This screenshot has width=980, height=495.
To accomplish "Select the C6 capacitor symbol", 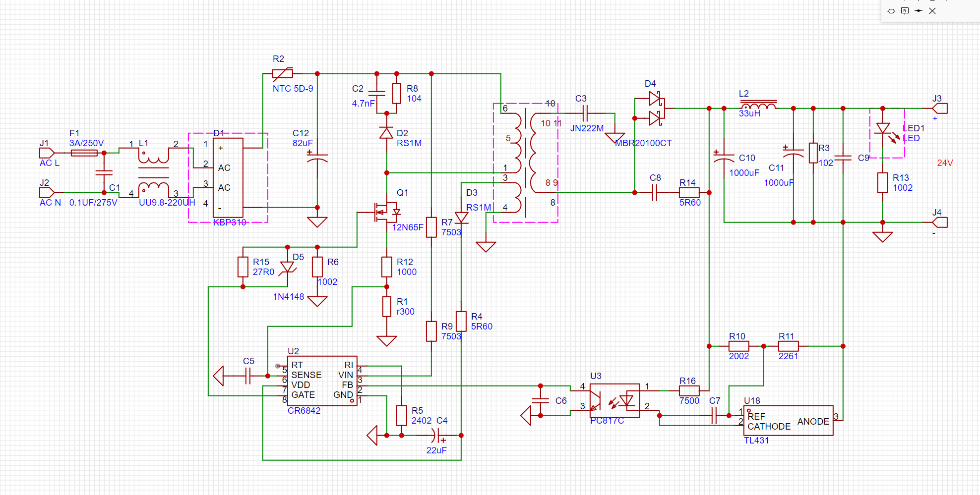I will tap(541, 400).
